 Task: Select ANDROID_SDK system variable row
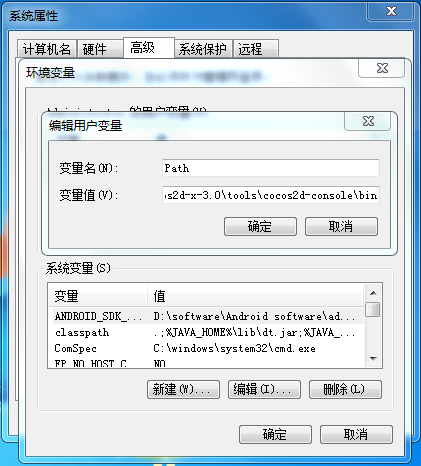pyautogui.click(x=206, y=316)
